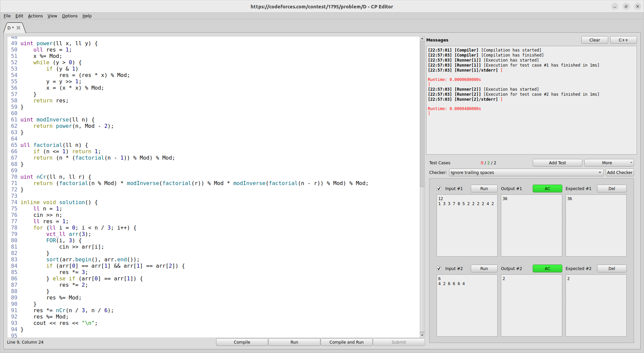
Task: Click the green AC verdict for test case 1
Action: [x=547, y=188]
